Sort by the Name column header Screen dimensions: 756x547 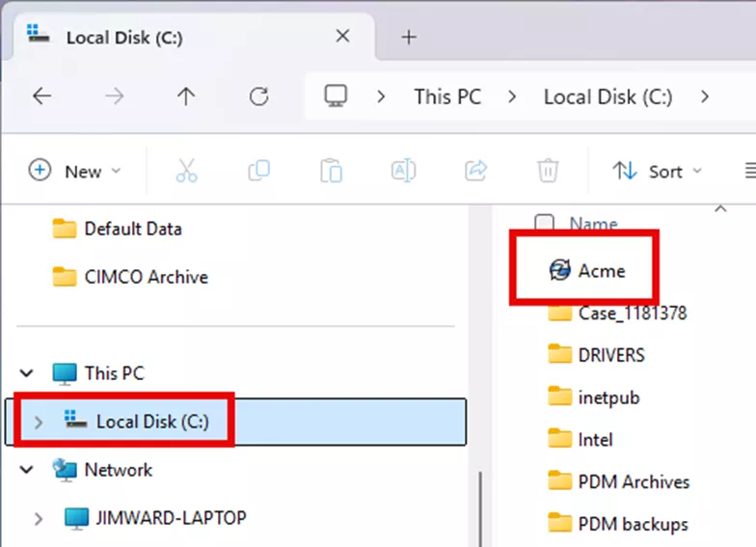coord(594,224)
